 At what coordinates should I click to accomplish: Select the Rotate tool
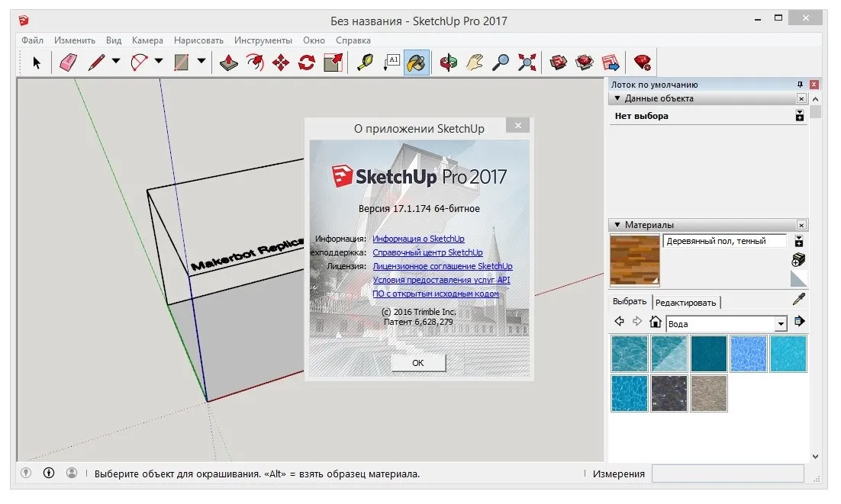coord(307,63)
